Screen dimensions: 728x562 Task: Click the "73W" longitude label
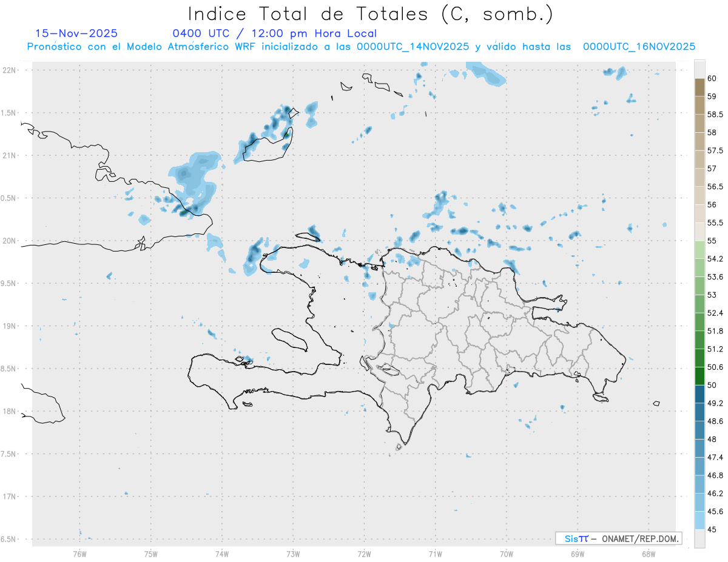[293, 554]
